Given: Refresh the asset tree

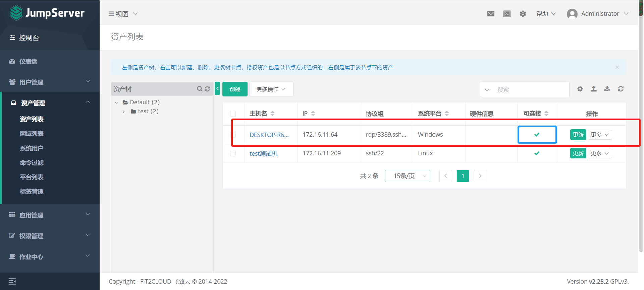Looking at the screenshot, I should (207, 89).
